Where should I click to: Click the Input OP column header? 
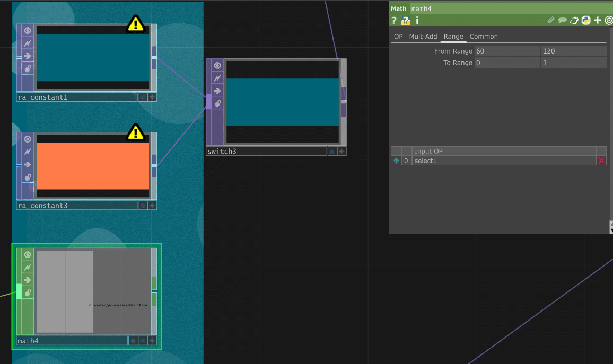click(504, 151)
